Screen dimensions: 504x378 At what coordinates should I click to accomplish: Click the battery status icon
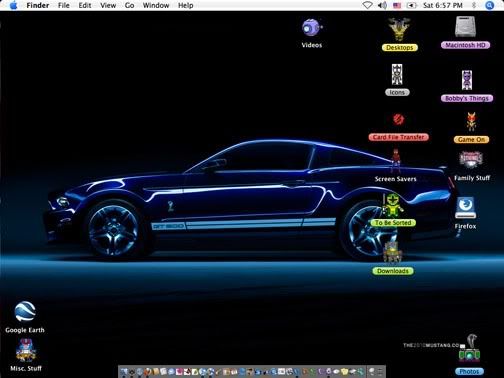click(412, 5)
